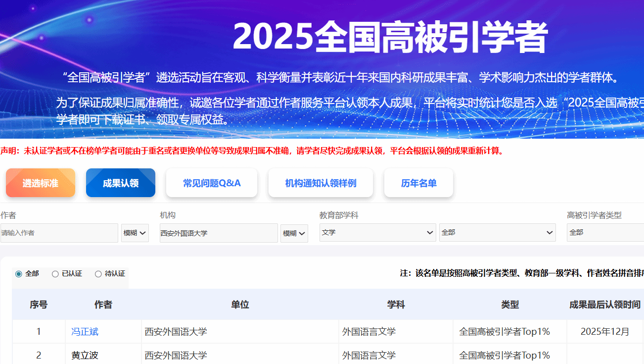Viewport: 644px width, 364px height.
Task: Click the 请输入作者 author input field
Action: click(x=59, y=233)
